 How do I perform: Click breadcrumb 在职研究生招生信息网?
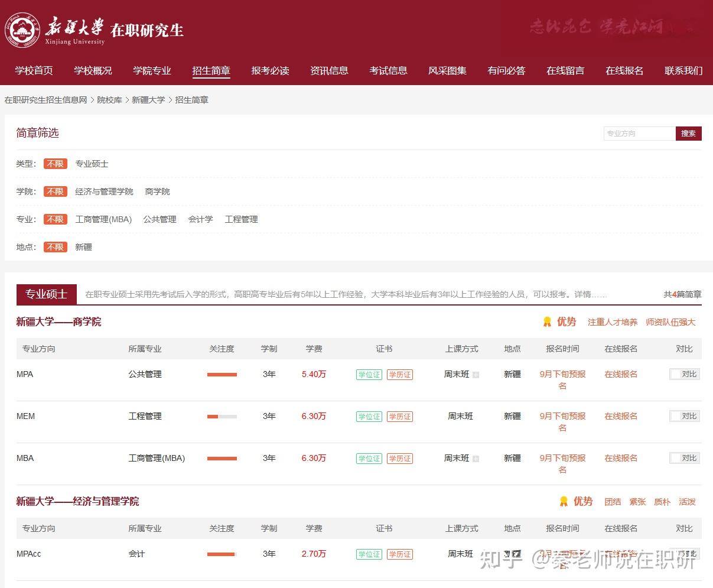pos(46,100)
